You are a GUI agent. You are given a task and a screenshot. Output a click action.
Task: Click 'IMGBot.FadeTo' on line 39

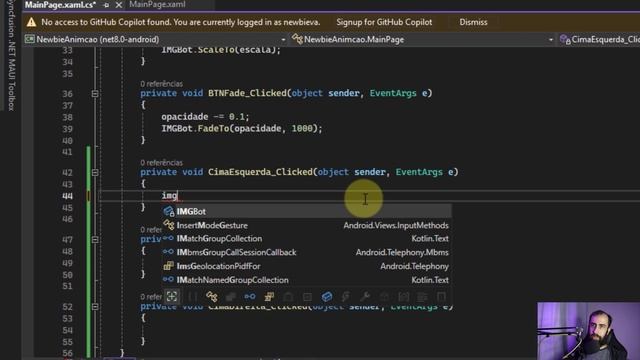[x=195, y=129]
